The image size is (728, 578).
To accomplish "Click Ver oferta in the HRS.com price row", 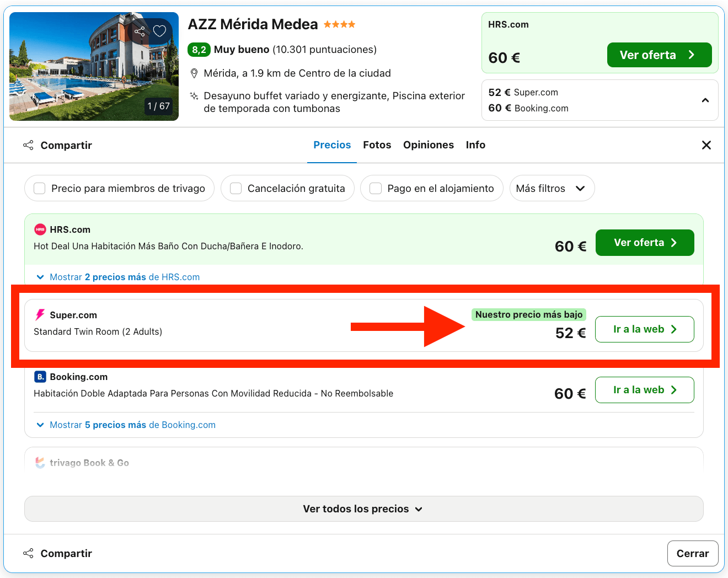I will pos(645,243).
